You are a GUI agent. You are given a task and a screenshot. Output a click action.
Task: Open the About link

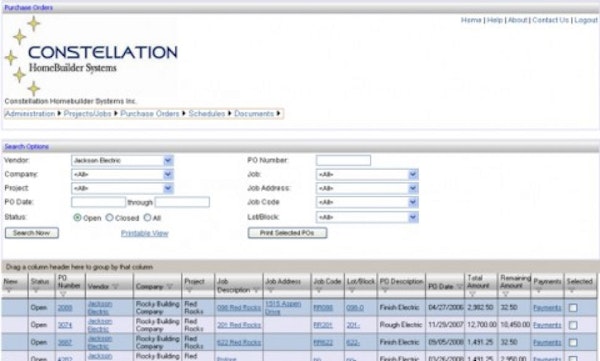tap(517, 20)
